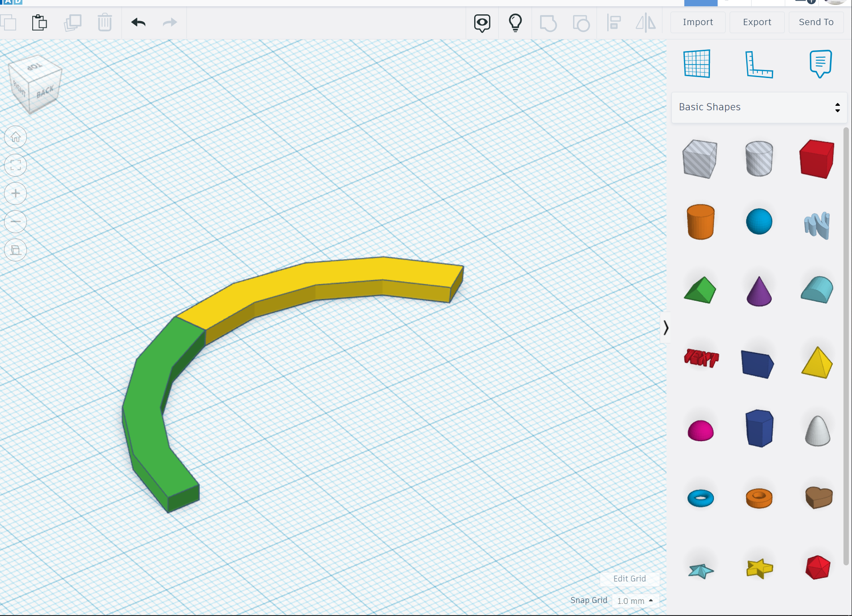Select the blue Sphere shape

(759, 221)
